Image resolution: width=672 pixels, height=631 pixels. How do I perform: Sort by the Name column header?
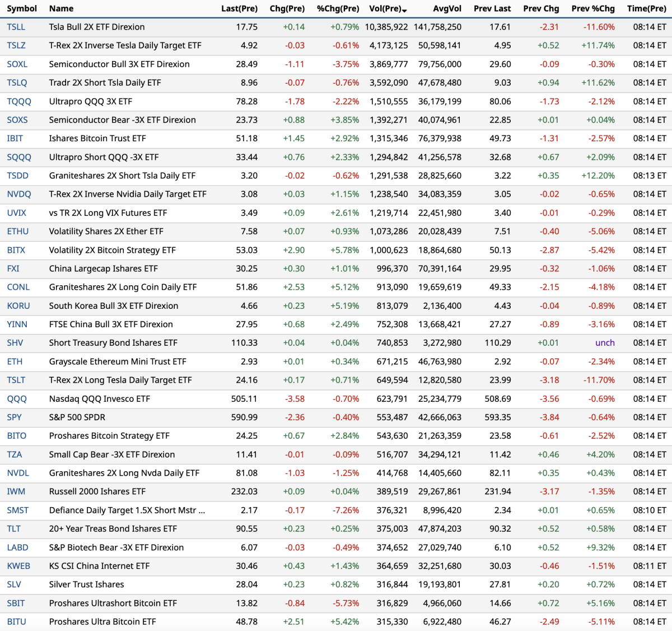click(x=61, y=8)
